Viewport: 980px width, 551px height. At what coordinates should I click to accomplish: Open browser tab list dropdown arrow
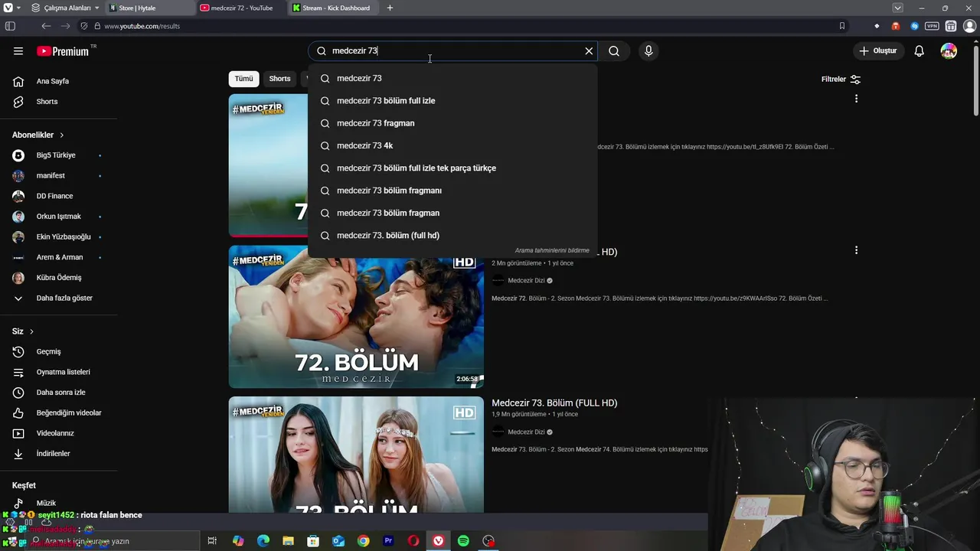[x=897, y=8]
